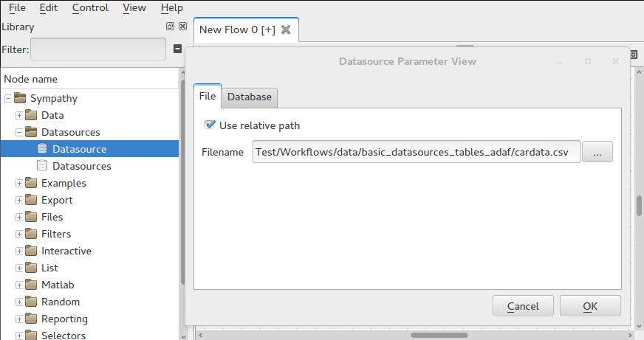This screenshot has width=644, height=340.
Task: Click the Examples folder icon
Action: (31, 183)
